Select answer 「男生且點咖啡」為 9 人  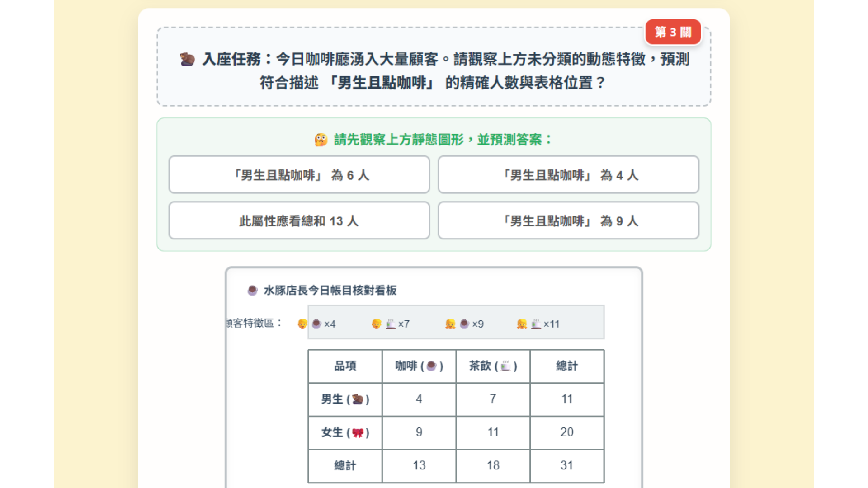coord(568,221)
